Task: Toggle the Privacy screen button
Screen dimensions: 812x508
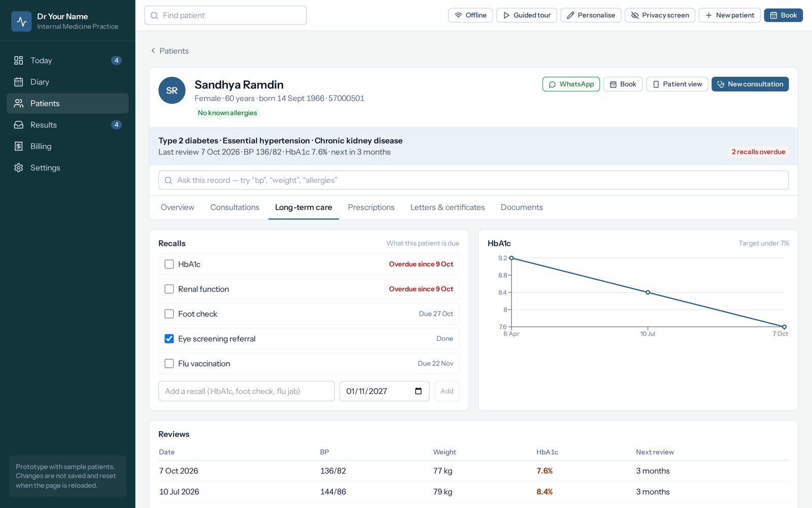Action: coord(660,15)
